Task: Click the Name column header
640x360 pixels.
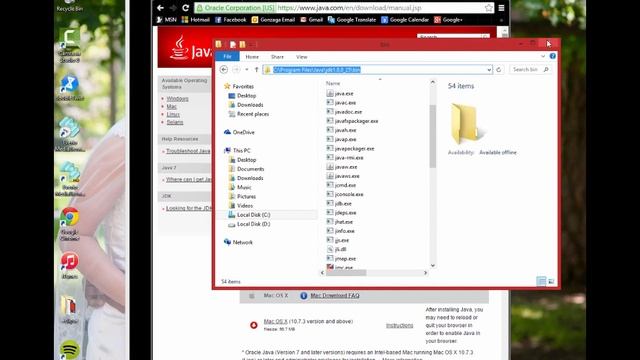Action: pyautogui.click(x=333, y=83)
